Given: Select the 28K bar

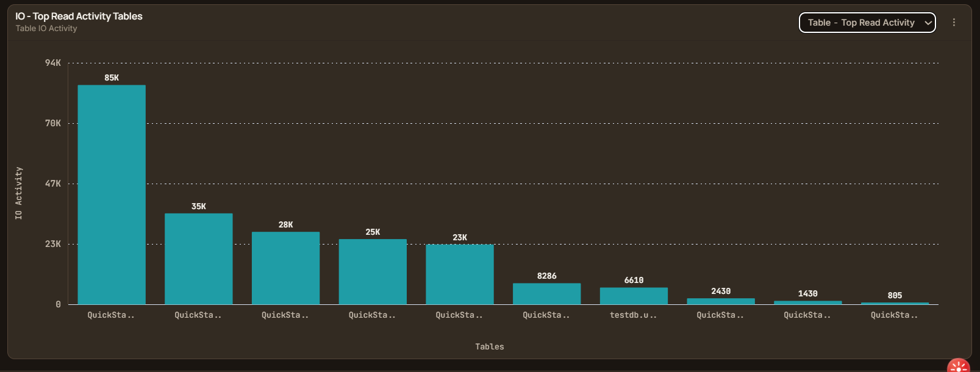Looking at the screenshot, I should pyautogui.click(x=285, y=268).
